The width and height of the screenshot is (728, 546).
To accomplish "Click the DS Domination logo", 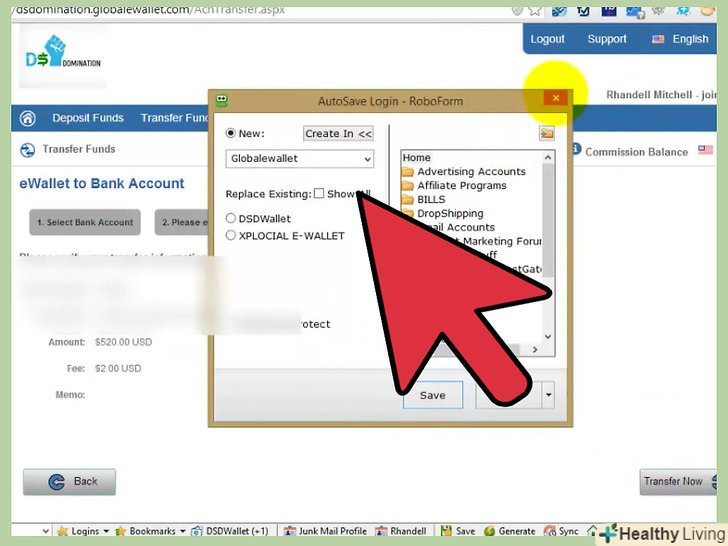I will [63, 52].
